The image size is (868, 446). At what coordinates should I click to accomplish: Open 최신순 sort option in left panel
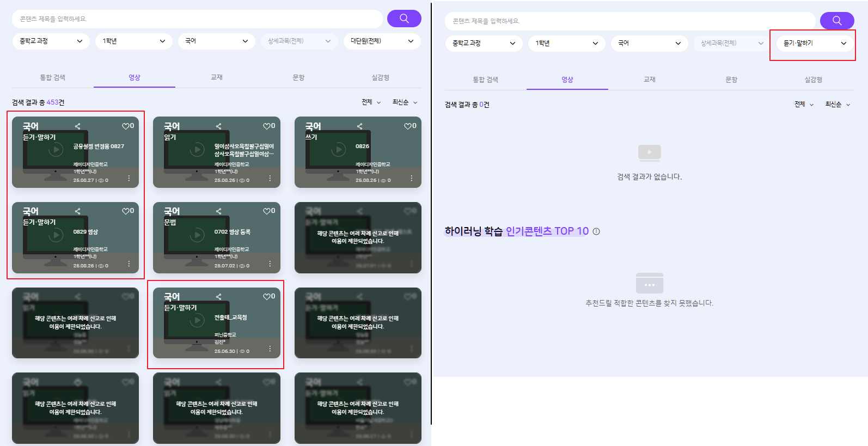click(x=404, y=102)
